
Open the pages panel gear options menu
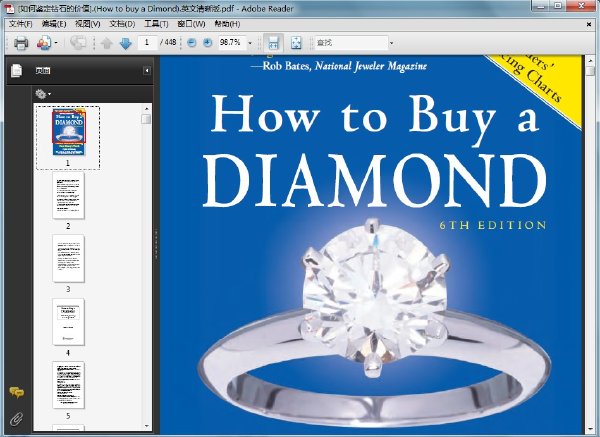43,94
